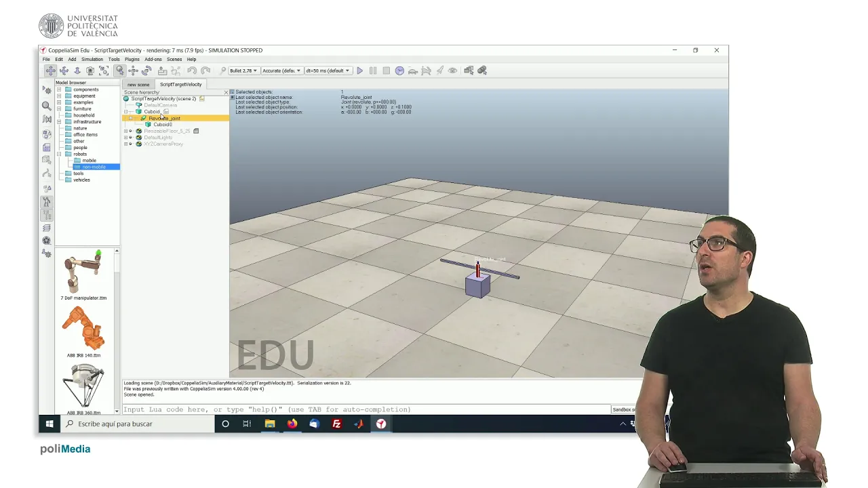Click the turtle slow-down simulation icon
This screenshot has width=868, height=488.
(x=412, y=70)
